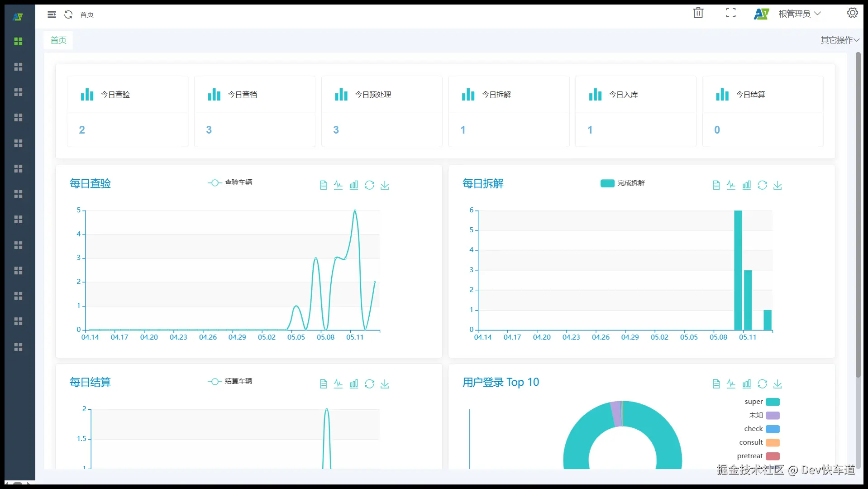Collapse the sidebar with the hamburger icon
This screenshot has height=489, width=868.
(x=52, y=14)
